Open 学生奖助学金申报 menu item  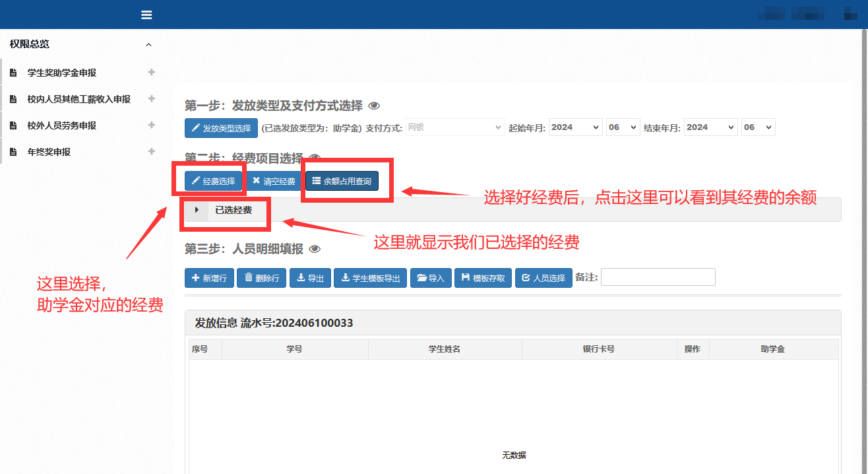coord(62,73)
